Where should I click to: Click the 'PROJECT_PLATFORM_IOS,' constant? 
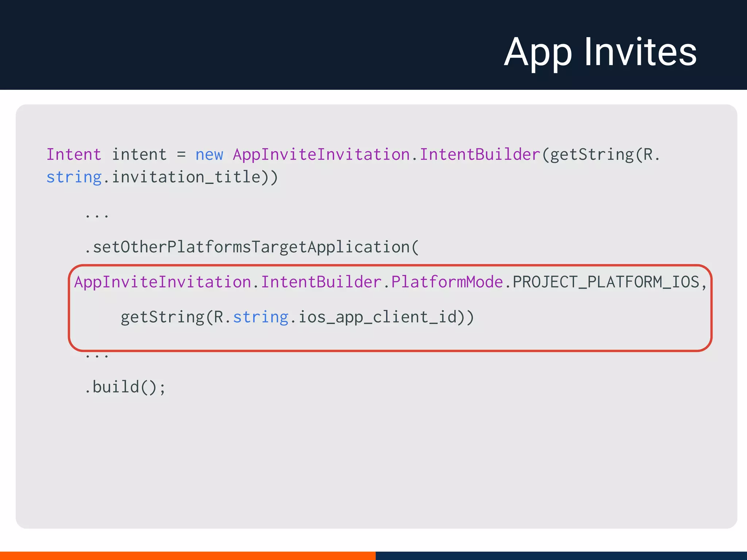[x=609, y=283]
